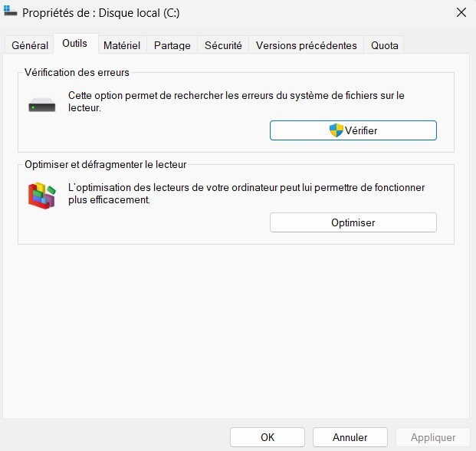Screen dimensions: 476x451
Task: Click the colorful defragmenter blocks icon
Action: pyautogui.click(x=42, y=196)
